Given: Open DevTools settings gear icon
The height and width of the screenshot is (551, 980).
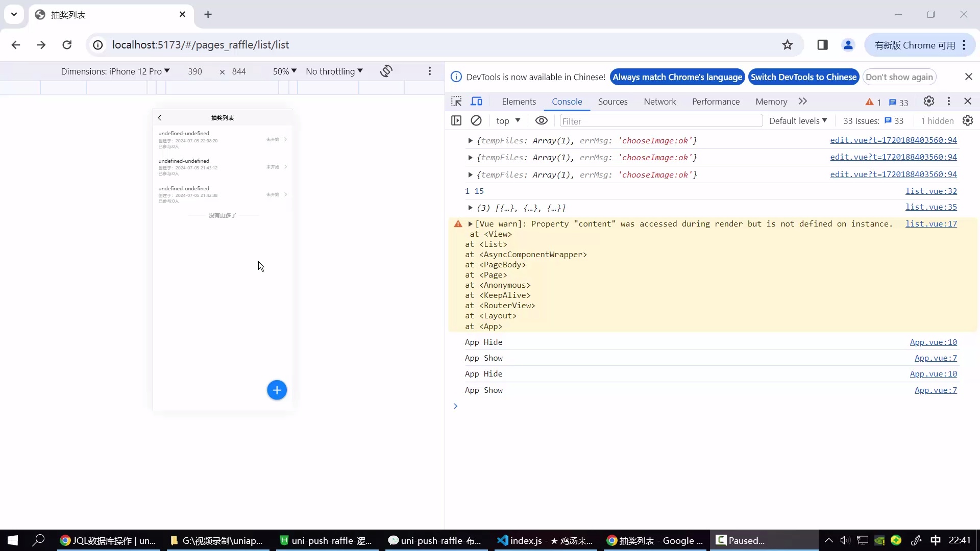Looking at the screenshot, I should 928,102.
